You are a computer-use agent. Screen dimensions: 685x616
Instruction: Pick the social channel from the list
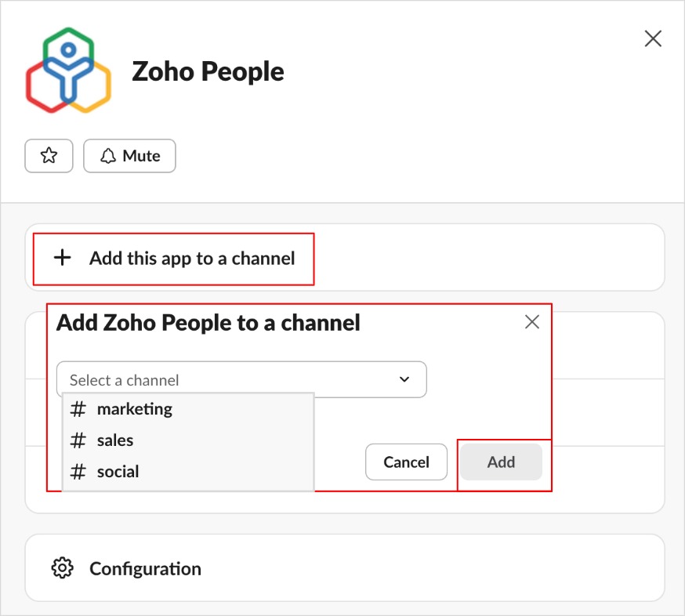coord(118,472)
